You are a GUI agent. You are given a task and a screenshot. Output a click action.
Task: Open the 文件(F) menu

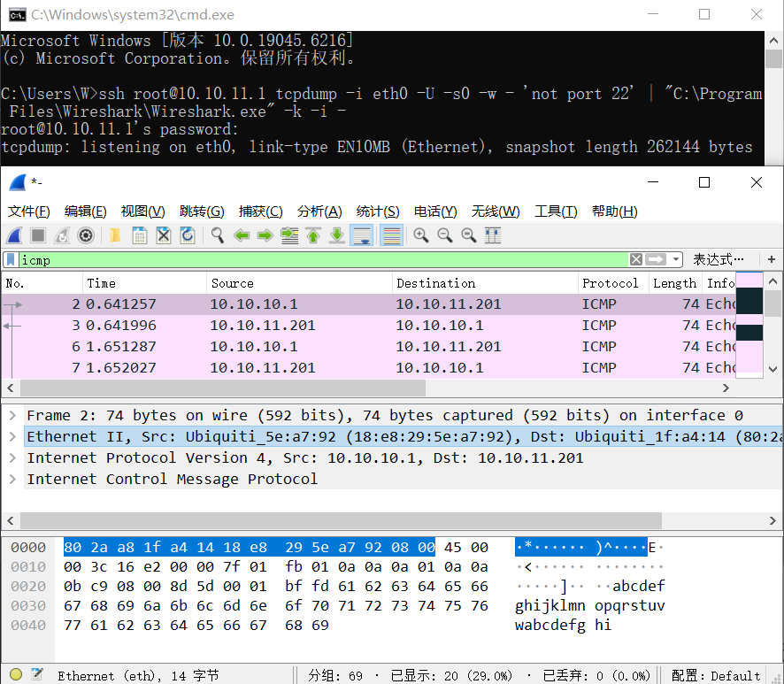29,211
